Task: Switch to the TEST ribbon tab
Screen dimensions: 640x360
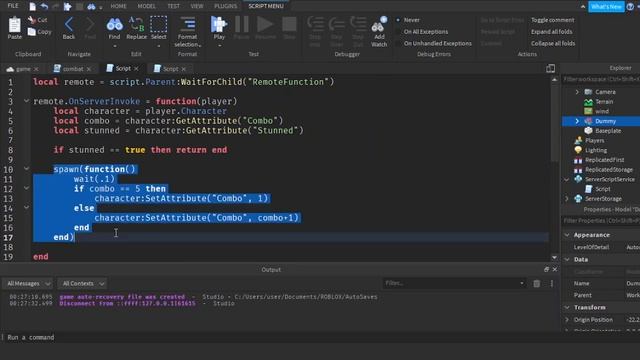Action: (x=173, y=6)
